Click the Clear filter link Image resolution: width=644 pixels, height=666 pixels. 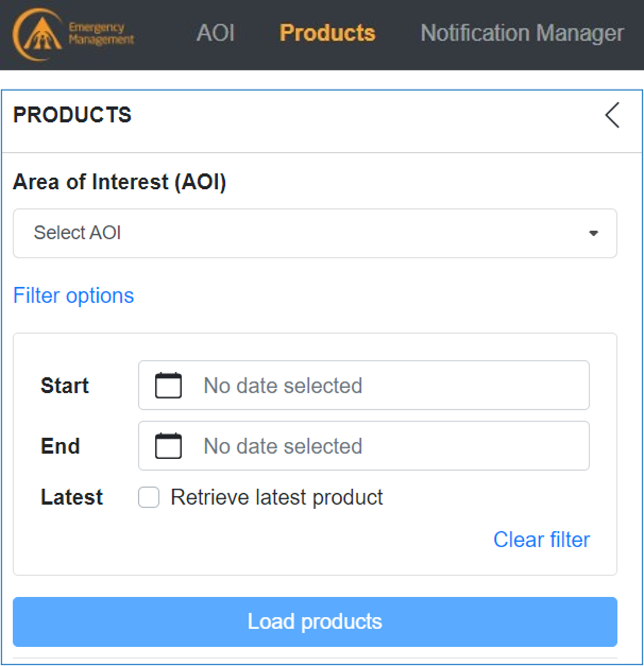(x=541, y=540)
